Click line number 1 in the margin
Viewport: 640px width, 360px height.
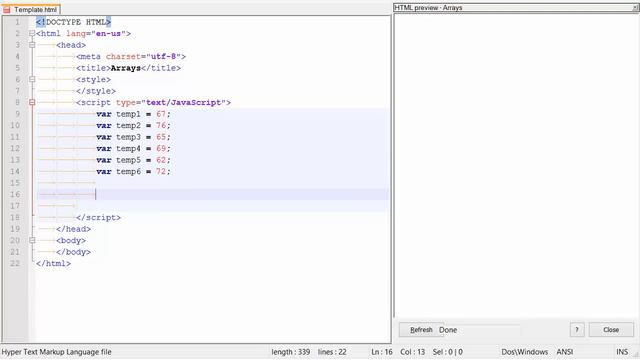coord(18,22)
